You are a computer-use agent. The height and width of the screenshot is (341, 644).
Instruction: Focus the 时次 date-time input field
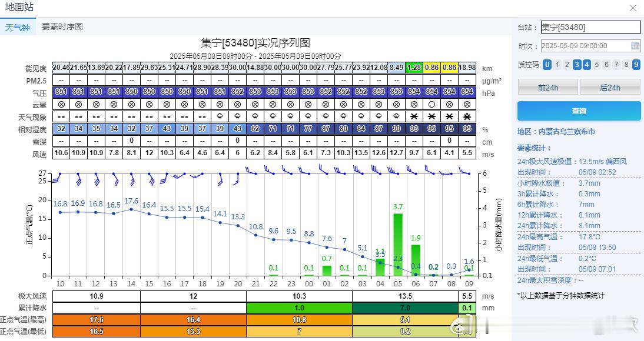tap(590, 45)
